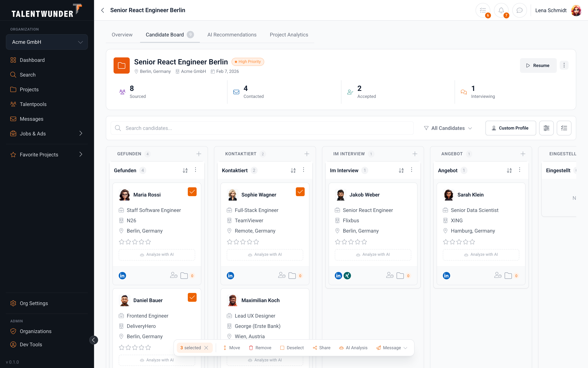Viewport: 588px width, 368px height.
Task: Focus the Search candidates field
Action: point(262,128)
